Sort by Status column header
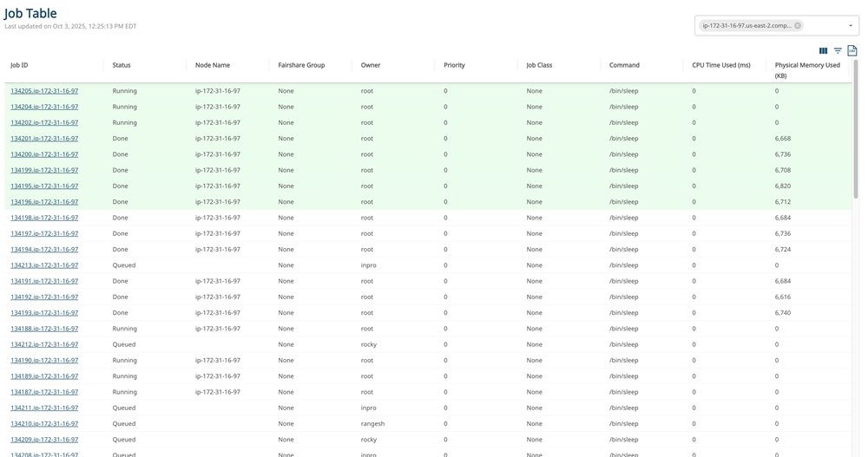This screenshot has height=457, width=868. (122, 65)
